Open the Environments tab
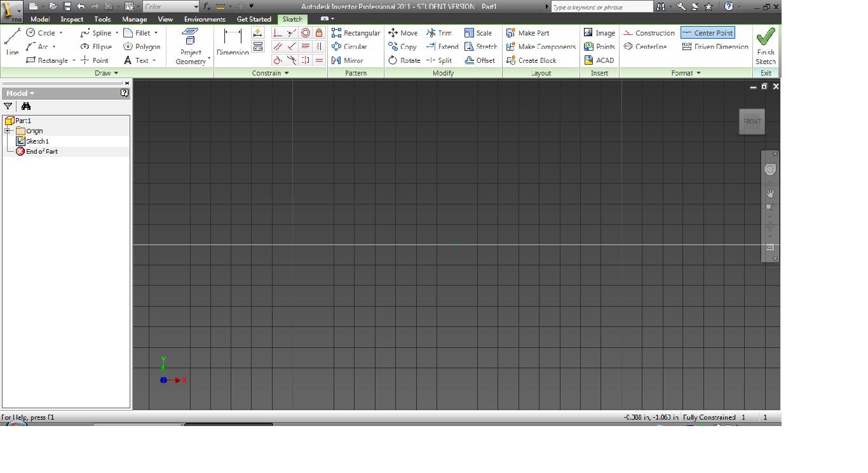The image size is (868, 473). coord(205,19)
